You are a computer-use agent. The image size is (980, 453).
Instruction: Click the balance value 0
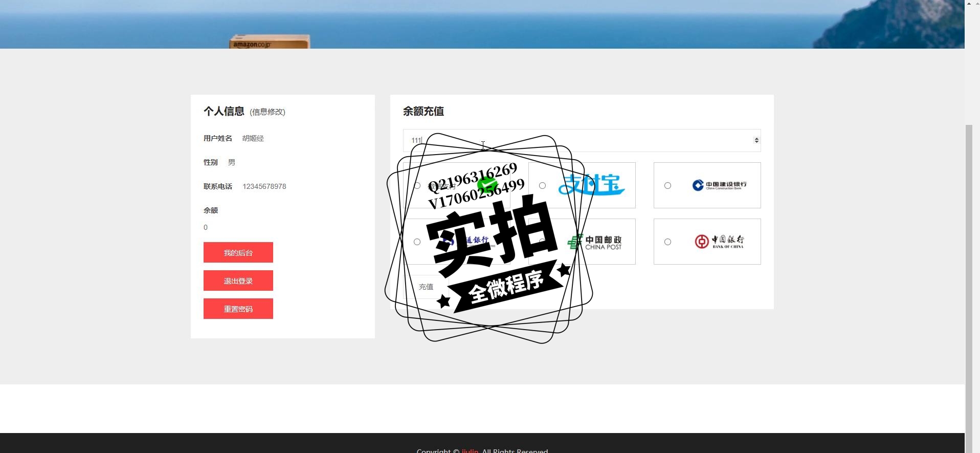click(206, 227)
